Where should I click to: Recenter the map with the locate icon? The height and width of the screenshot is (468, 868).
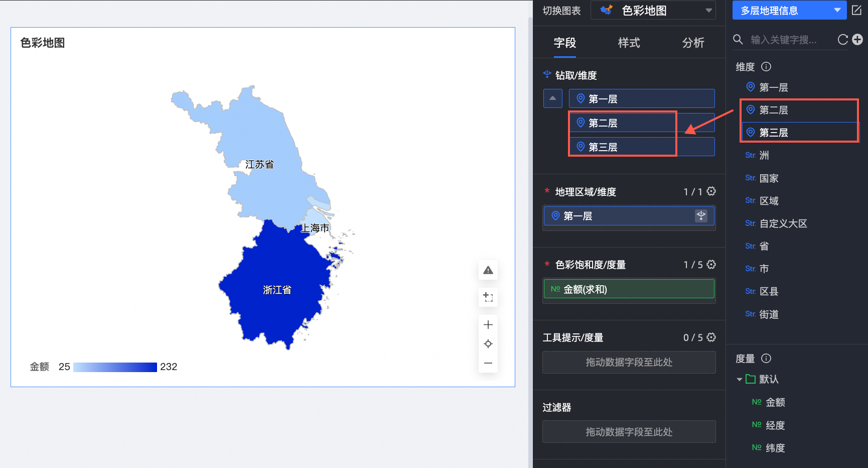click(x=488, y=344)
